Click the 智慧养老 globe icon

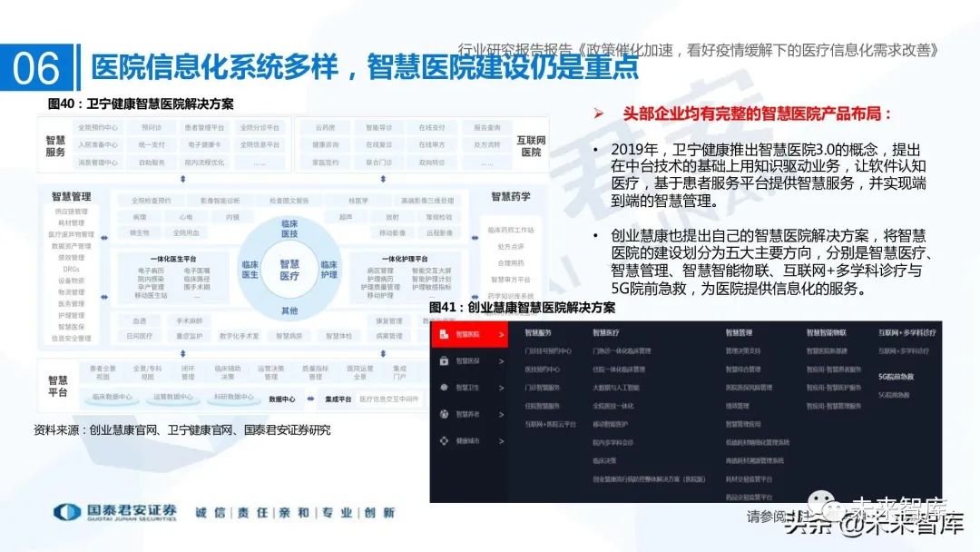(x=444, y=414)
